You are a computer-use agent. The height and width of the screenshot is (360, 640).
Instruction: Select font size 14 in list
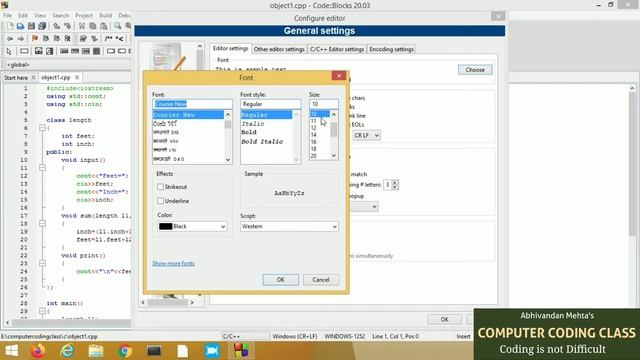(x=313, y=135)
